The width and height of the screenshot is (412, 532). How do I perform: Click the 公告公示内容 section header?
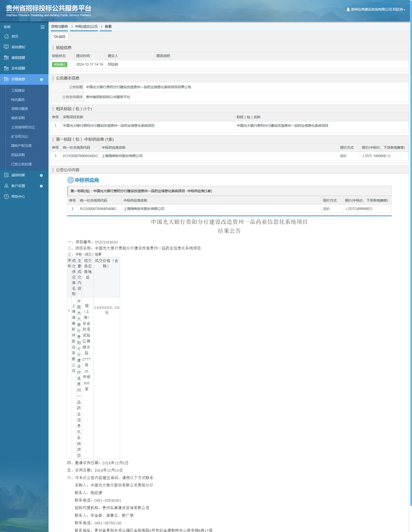pyautogui.click(x=68, y=170)
